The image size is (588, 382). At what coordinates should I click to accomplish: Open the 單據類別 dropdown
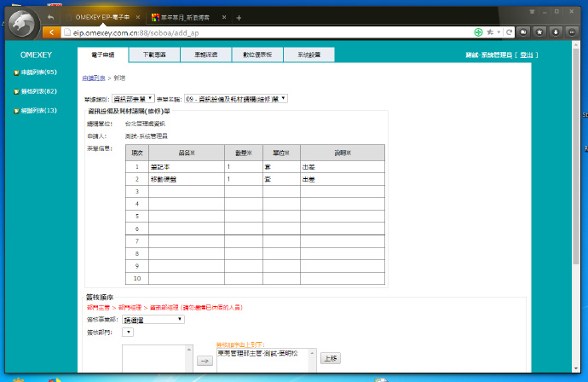click(x=133, y=99)
